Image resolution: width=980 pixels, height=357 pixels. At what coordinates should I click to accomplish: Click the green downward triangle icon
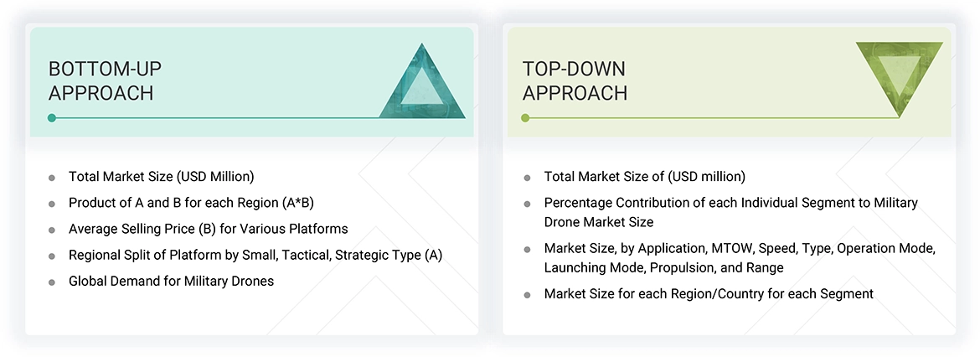(x=899, y=77)
